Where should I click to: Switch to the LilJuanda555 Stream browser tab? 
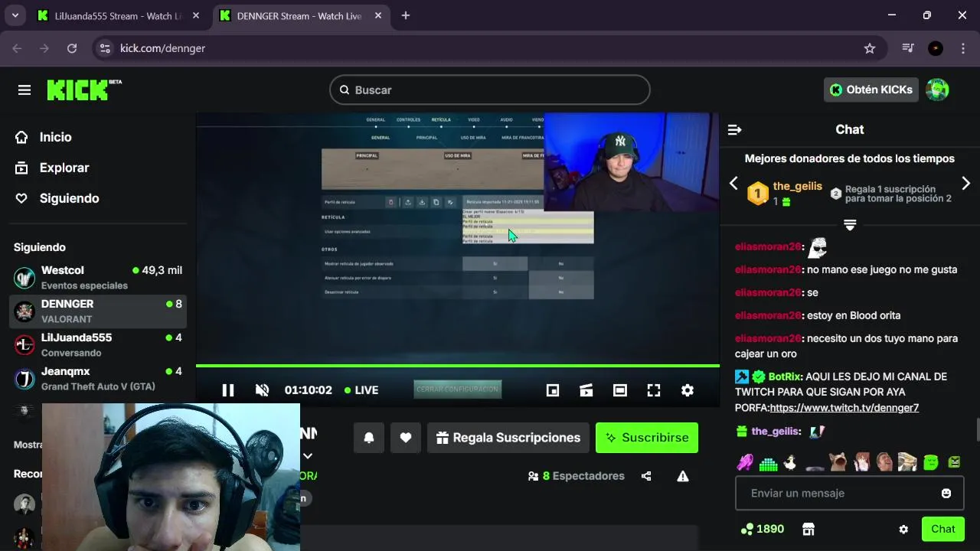(119, 15)
